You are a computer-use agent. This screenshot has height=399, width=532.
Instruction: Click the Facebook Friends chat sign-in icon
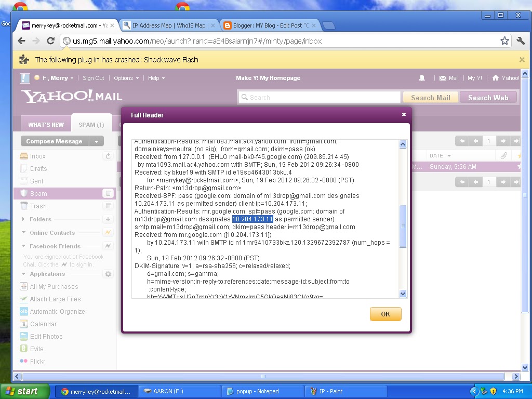(108, 246)
